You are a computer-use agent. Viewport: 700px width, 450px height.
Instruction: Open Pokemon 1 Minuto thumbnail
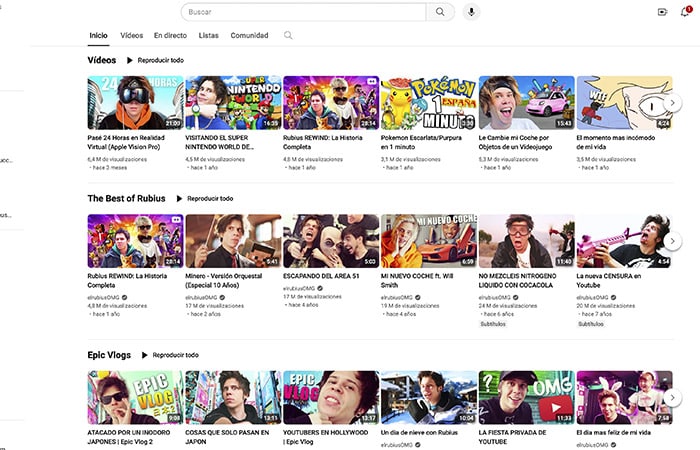(429, 103)
